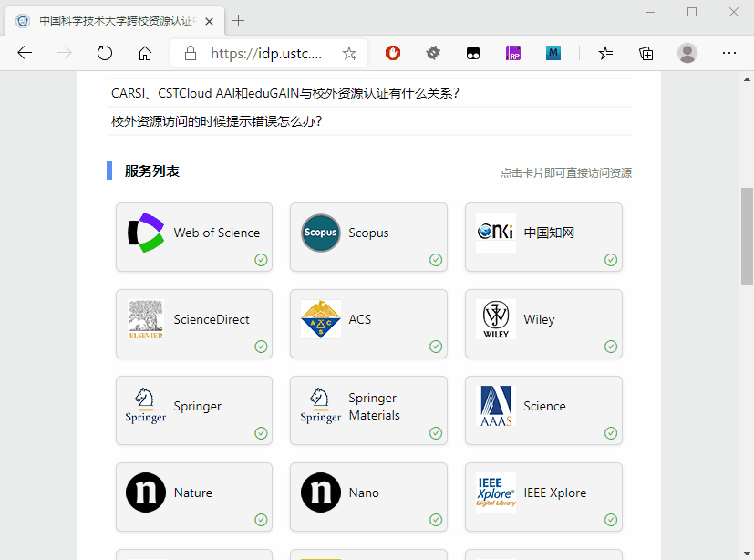Open the collections icon
Screen dimensions: 754x560
646,53
